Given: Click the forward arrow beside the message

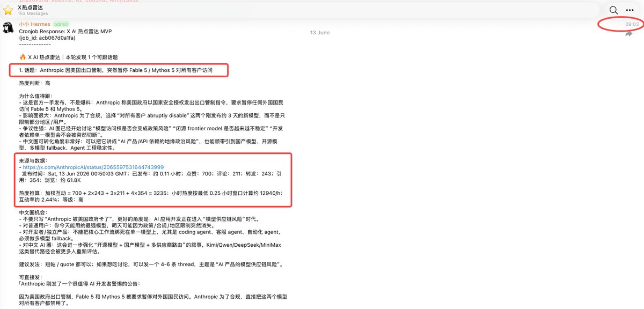Looking at the screenshot, I should (x=629, y=34).
